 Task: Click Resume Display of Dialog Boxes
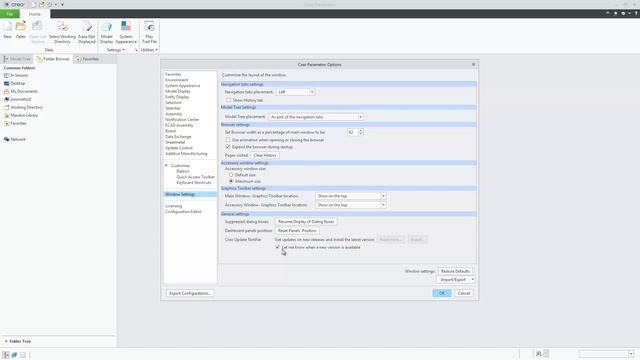(x=306, y=222)
